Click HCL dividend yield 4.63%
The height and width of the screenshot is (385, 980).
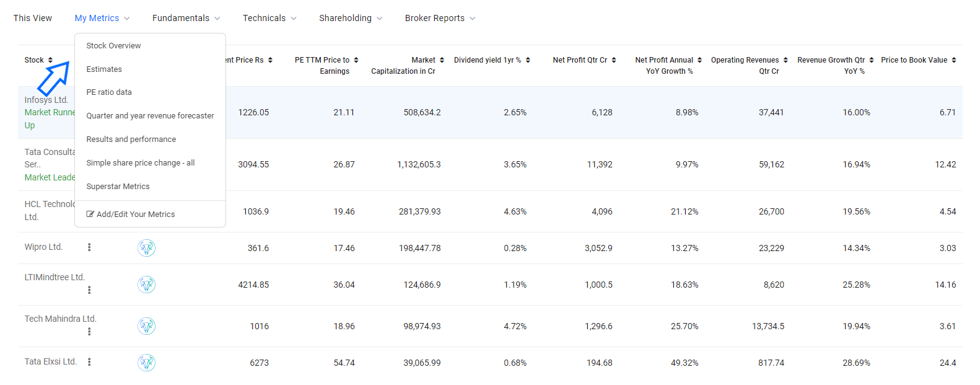[515, 212]
